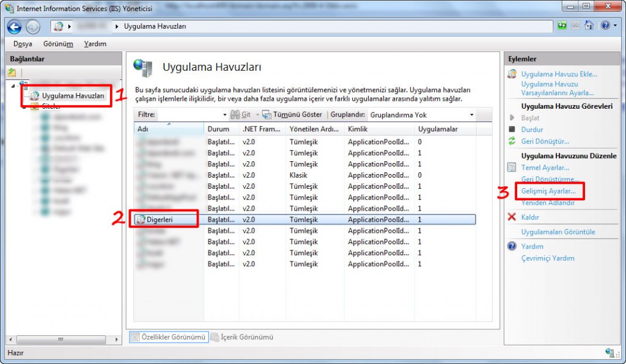Open the Filtre dropdown arrow
The height and width of the screenshot is (364, 626).
[x=224, y=115]
